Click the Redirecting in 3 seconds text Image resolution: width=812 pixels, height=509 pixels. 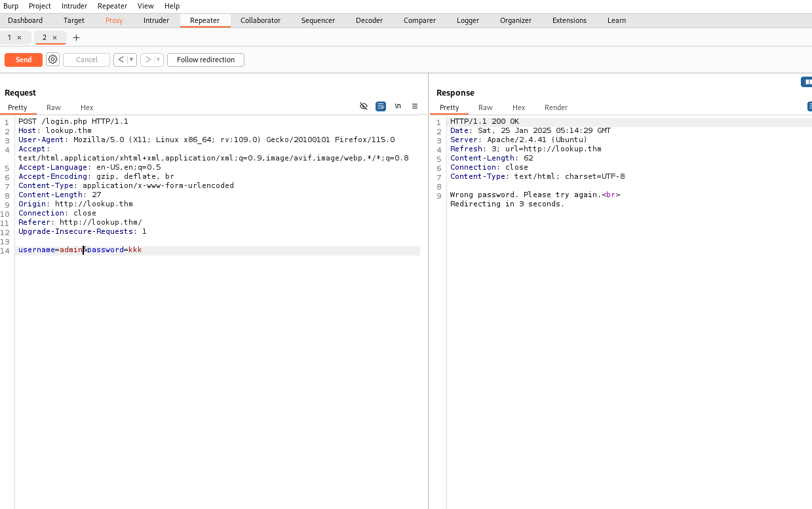(507, 204)
